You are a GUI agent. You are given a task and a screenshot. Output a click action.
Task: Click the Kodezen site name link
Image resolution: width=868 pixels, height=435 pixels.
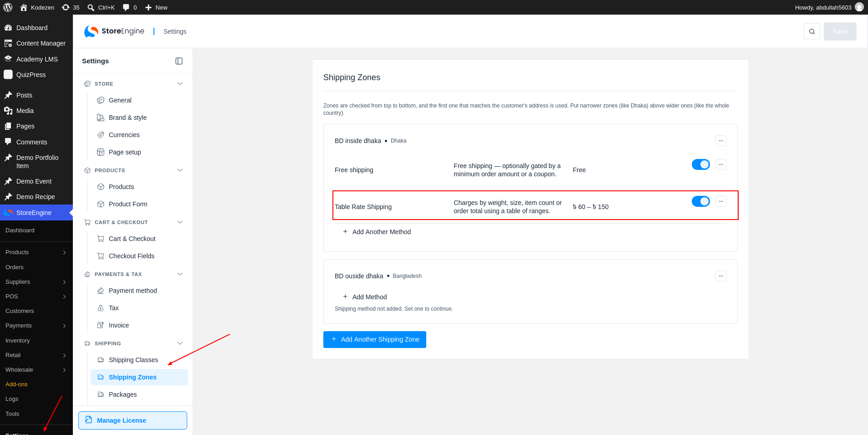pyautogui.click(x=37, y=7)
